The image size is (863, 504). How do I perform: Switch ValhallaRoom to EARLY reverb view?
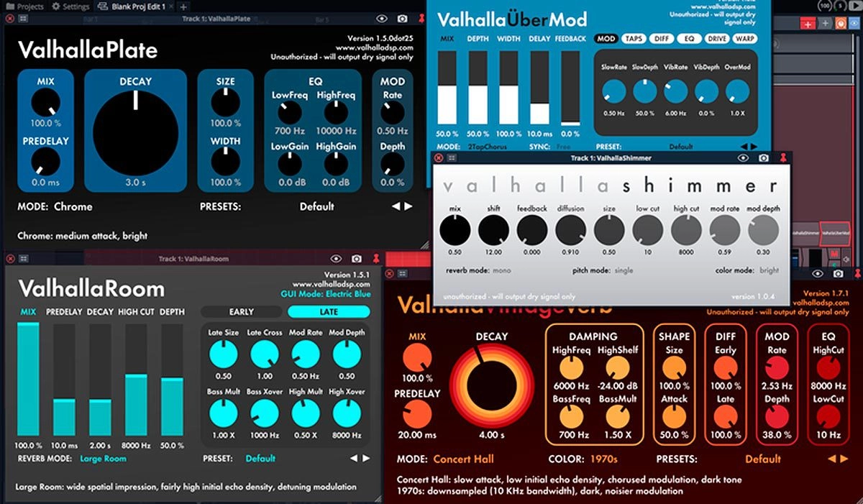241,311
